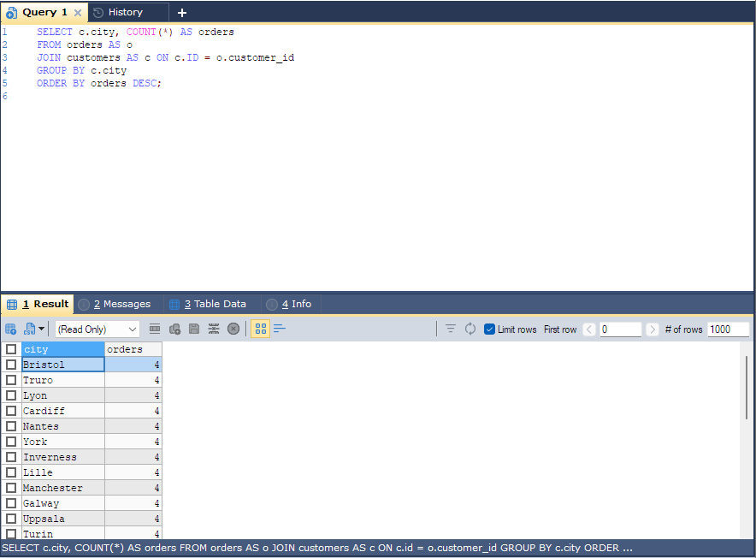Viewport: 756px width, 558px height.
Task: Sort by the city column header
Action: [62, 349]
